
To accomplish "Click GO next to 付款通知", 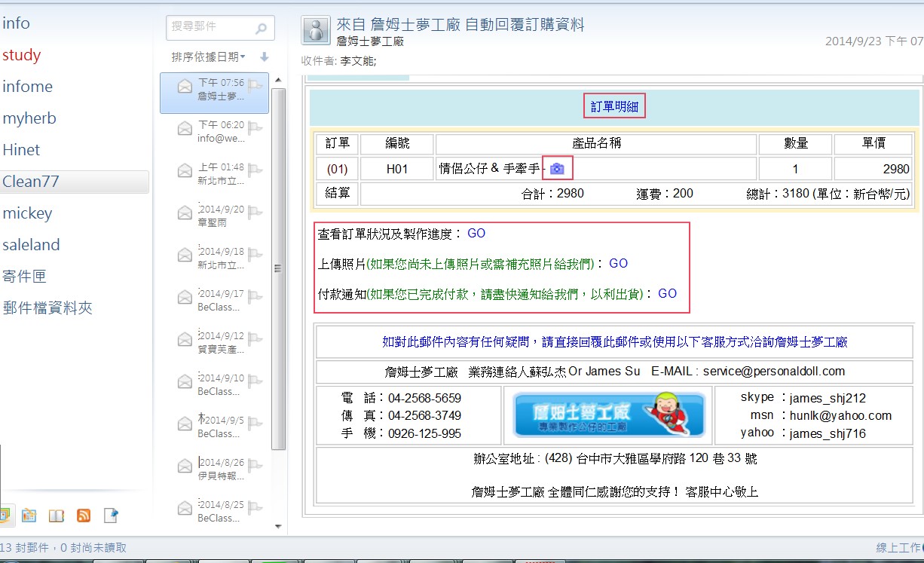I will pyautogui.click(x=668, y=294).
